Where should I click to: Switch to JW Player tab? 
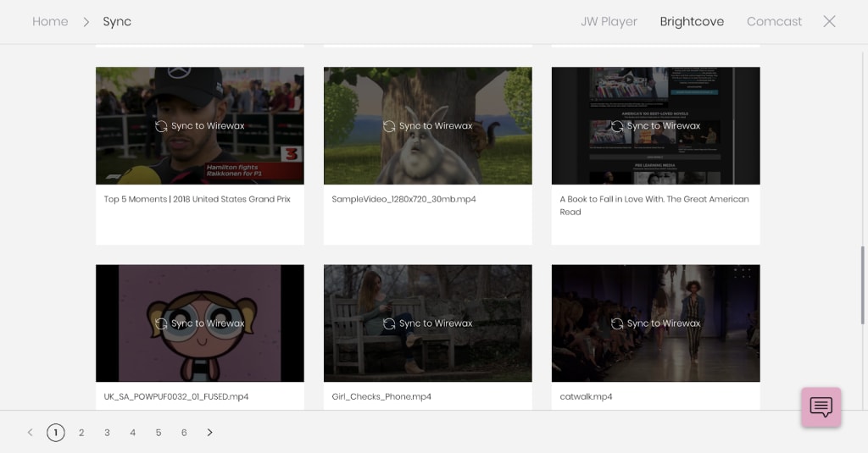click(x=609, y=21)
